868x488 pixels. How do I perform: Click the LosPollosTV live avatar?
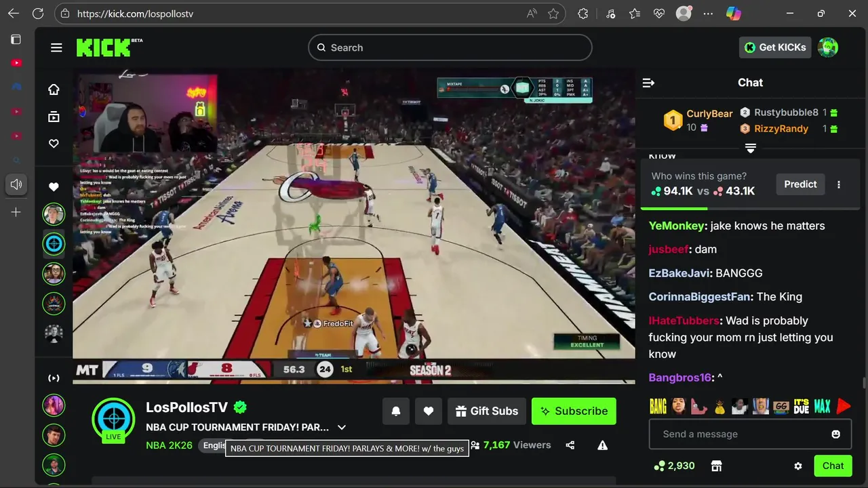pos(113,420)
